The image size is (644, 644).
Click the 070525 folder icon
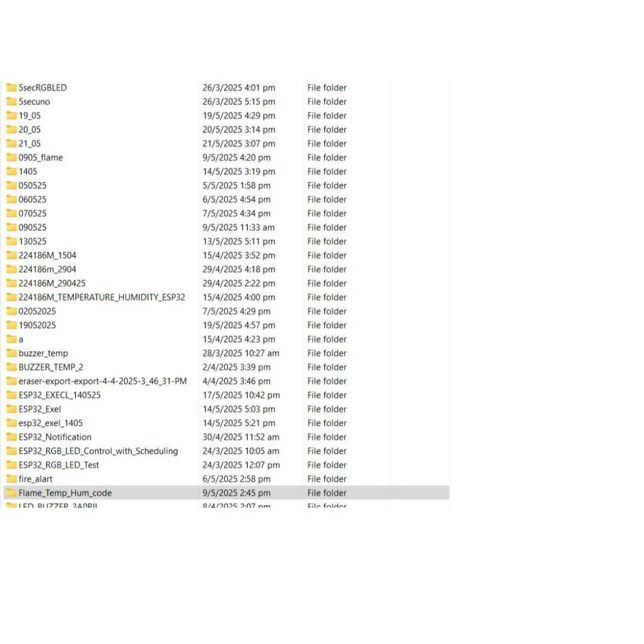(x=11, y=213)
